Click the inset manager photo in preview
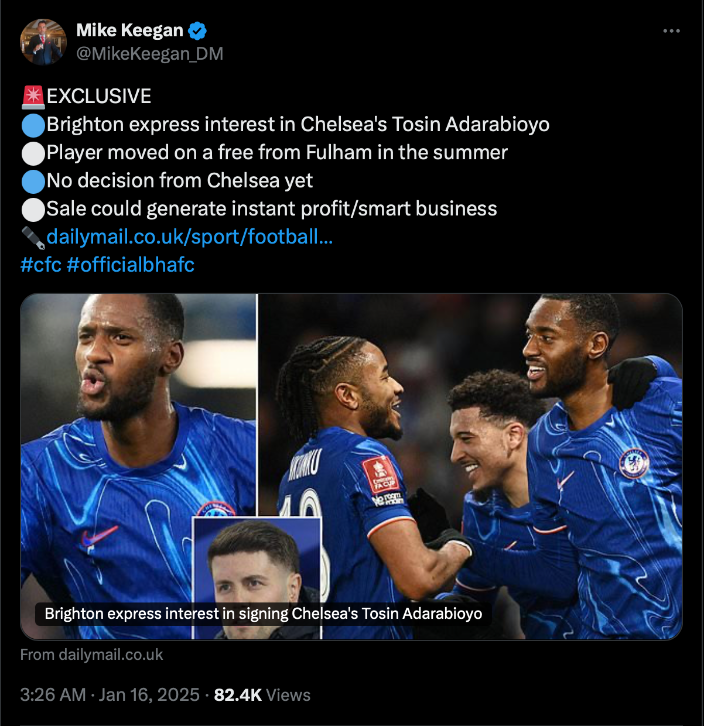 (x=256, y=560)
